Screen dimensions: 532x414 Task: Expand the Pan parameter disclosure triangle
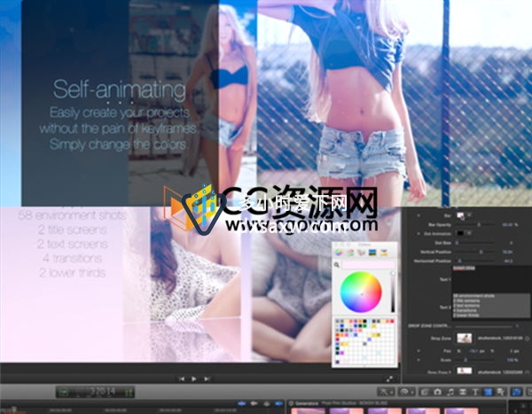coord(419,350)
